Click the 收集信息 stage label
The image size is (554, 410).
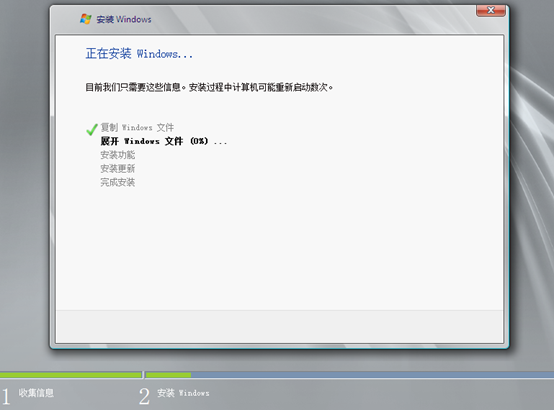coord(36,393)
